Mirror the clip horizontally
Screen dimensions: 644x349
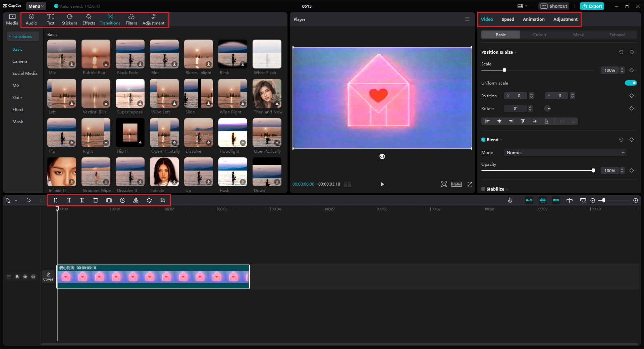(136, 200)
